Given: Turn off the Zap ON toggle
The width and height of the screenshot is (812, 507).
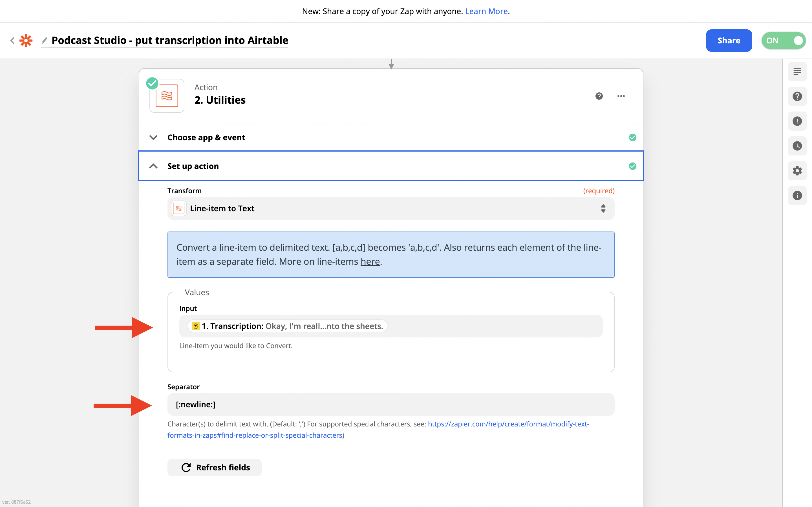Looking at the screenshot, I should pyautogui.click(x=783, y=41).
